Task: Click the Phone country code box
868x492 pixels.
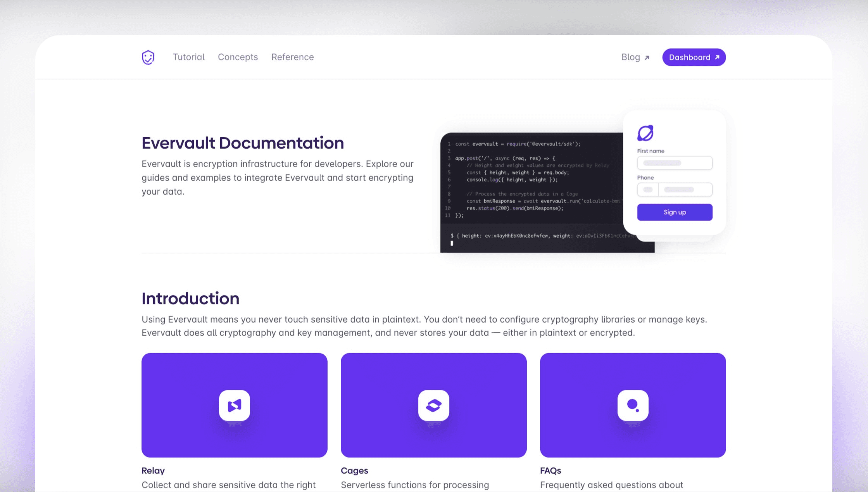Action: coord(648,190)
